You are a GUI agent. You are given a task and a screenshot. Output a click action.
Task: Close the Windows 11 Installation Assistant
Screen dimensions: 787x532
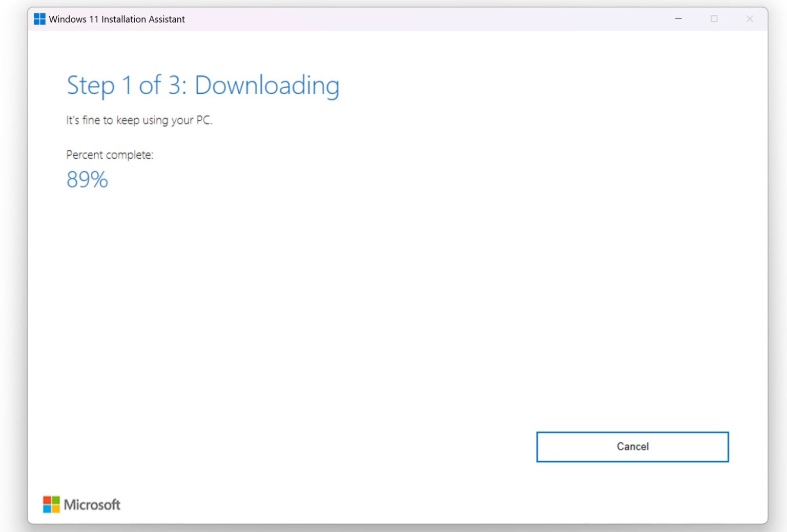(750, 18)
